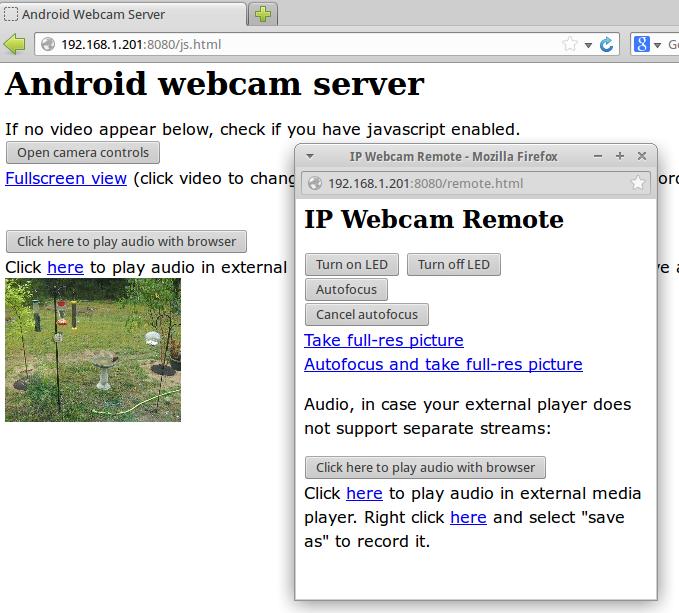
Task: Go back using the green arrow button
Action: [x=14, y=44]
